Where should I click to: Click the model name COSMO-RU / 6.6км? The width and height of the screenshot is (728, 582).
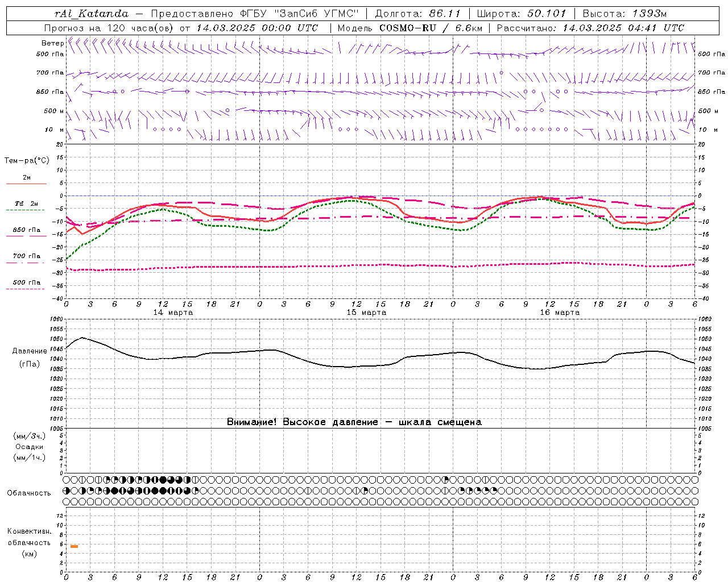[x=431, y=28]
